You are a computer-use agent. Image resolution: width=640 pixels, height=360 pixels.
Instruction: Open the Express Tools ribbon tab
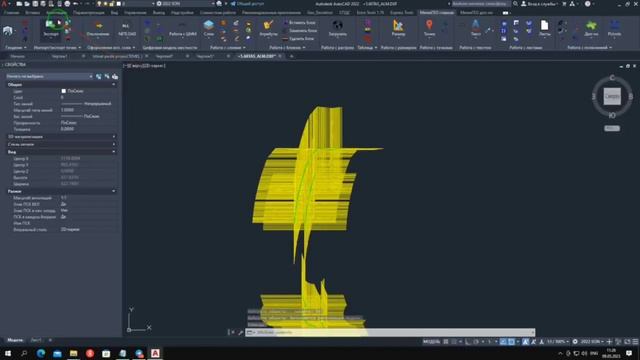pos(401,13)
